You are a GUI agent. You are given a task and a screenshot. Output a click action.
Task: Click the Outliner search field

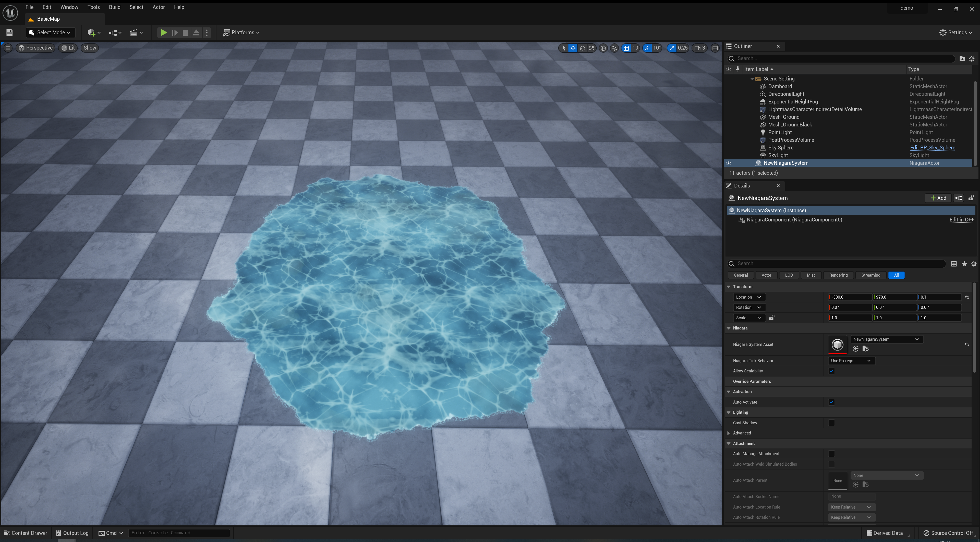tap(841, 58)
